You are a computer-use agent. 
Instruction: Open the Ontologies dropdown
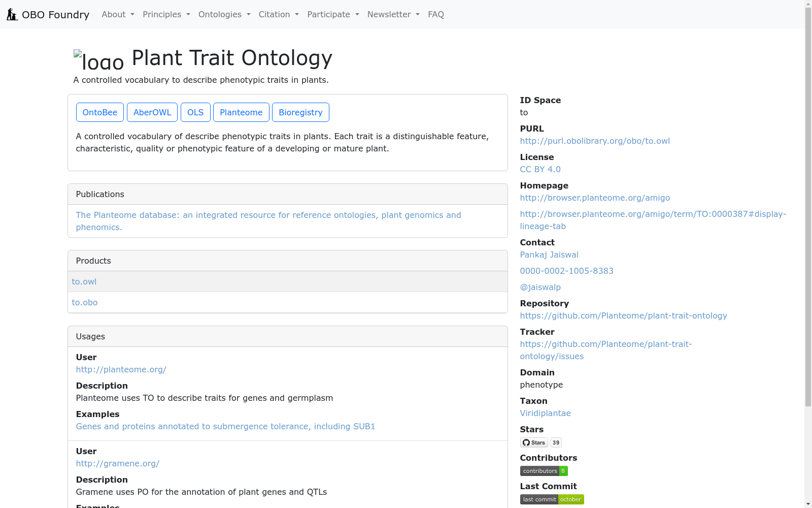coord(224,14)
